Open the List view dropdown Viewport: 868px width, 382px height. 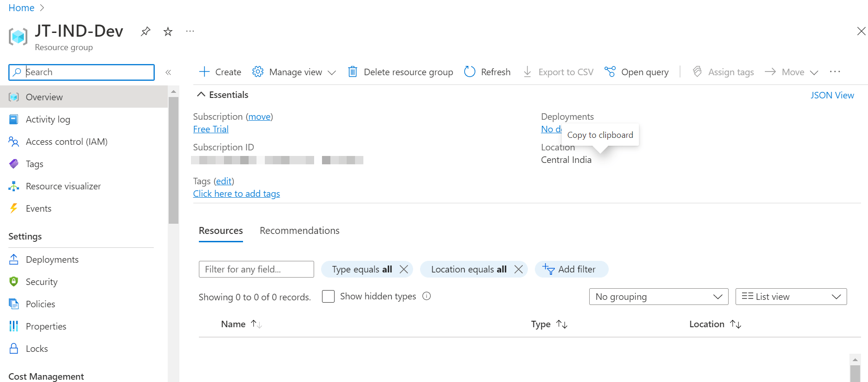pos(791,297)
